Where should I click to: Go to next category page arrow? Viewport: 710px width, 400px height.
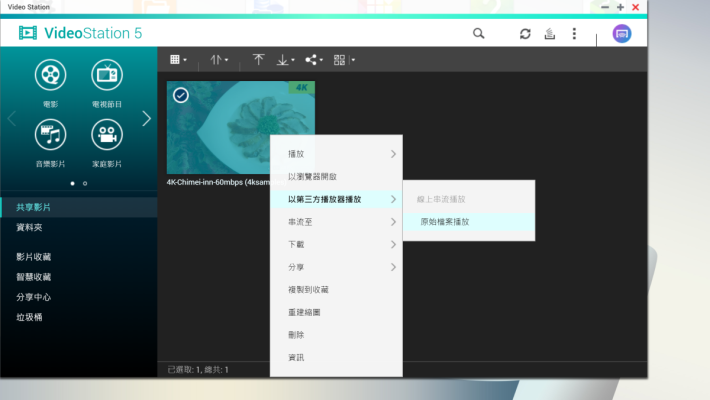[x=146, y=119]
